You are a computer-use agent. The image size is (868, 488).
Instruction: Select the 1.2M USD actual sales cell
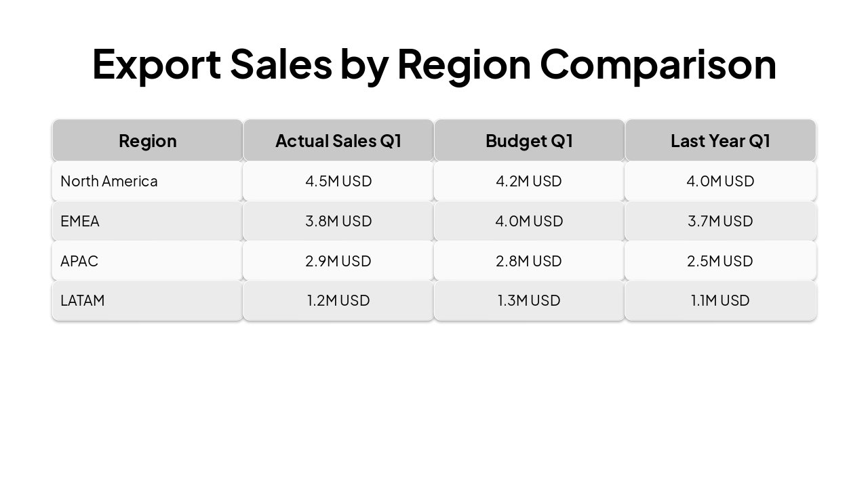pyautogui.click(x=338, y=300)
